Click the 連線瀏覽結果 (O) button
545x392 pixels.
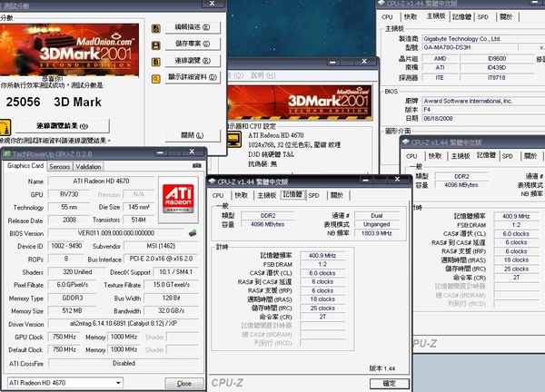point(63,126)
